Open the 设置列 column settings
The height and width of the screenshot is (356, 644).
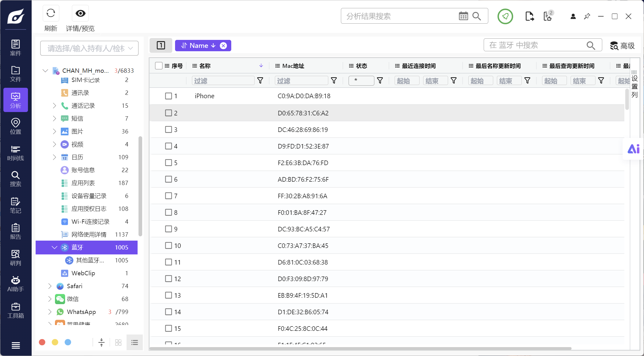point(634,84)
